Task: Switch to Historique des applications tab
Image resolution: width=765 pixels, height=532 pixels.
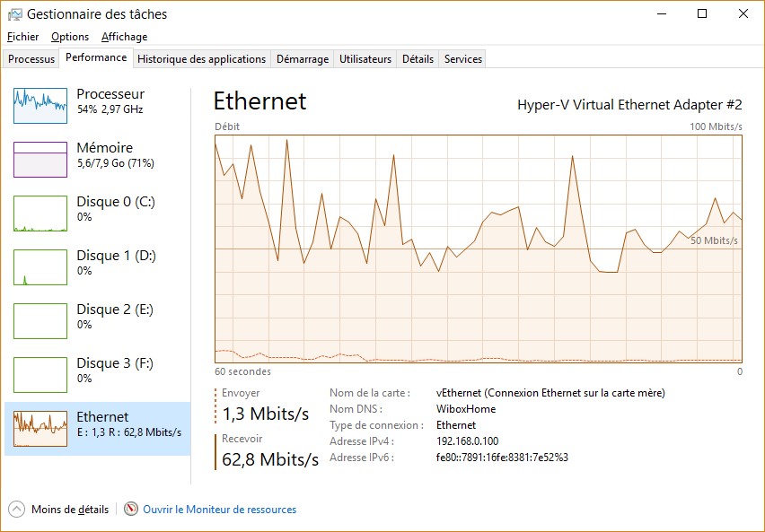Action: tap(202, 59)
